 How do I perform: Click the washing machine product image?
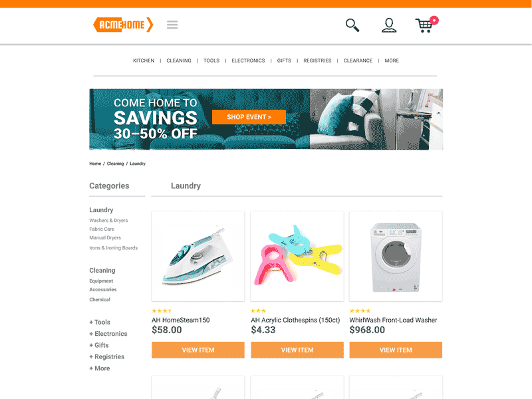[x=396, y=256]
